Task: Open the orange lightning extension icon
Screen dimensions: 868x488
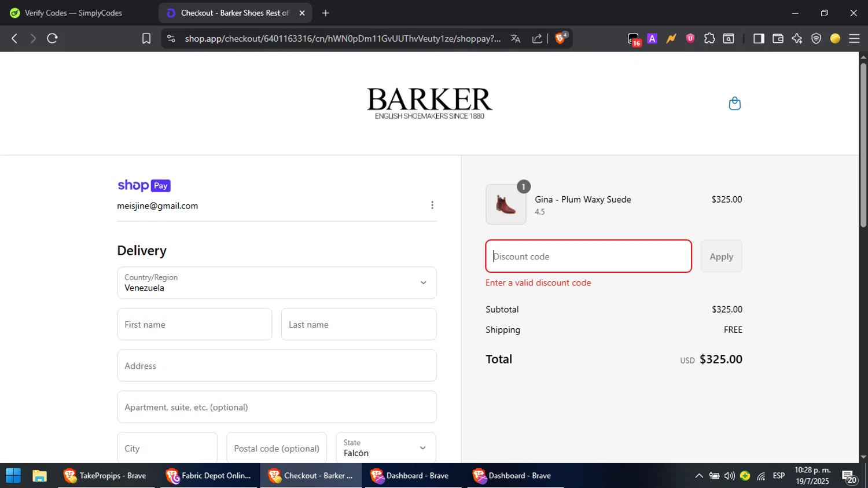Action: (671, 38)
